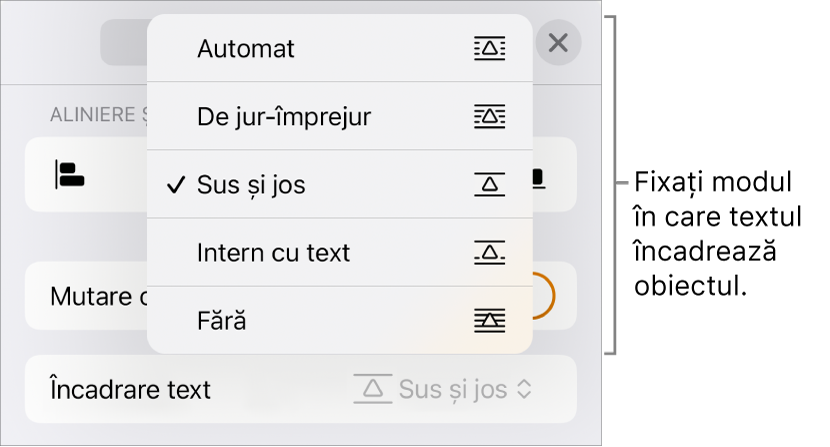830x447 pixels.
Task: Align object to left edge
Action: [70, 175]
